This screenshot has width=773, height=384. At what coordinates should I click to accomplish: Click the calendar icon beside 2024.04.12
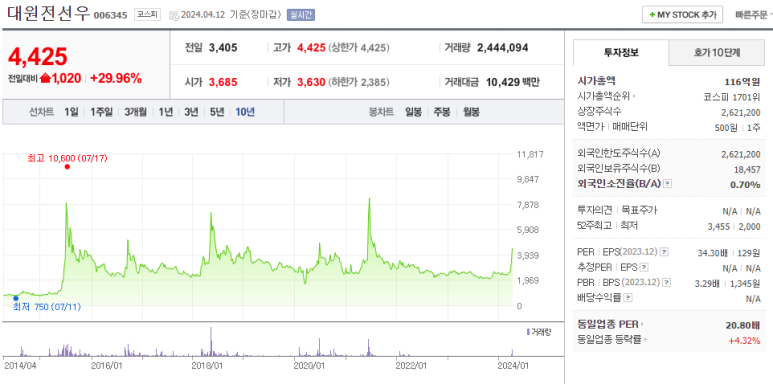point(174,15)
